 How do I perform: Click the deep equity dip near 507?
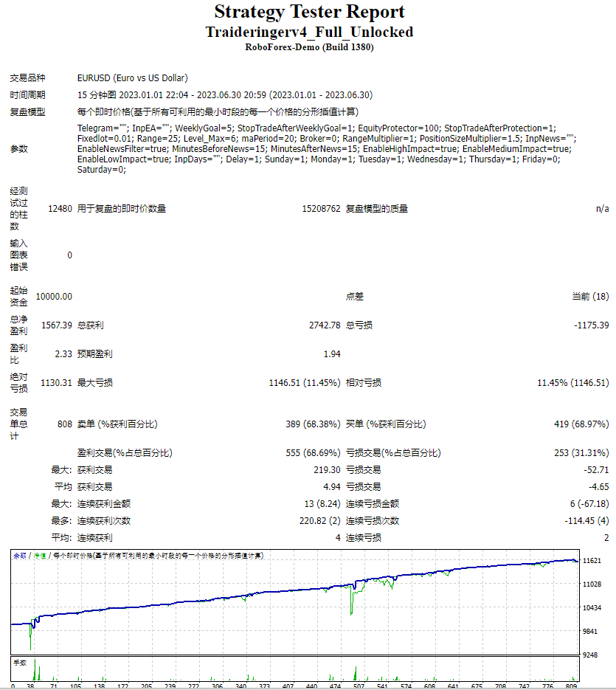[351, 603]
